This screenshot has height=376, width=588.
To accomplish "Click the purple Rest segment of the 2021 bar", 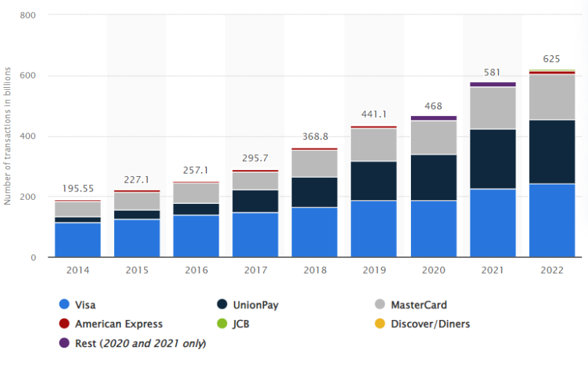I will [493, 84].
